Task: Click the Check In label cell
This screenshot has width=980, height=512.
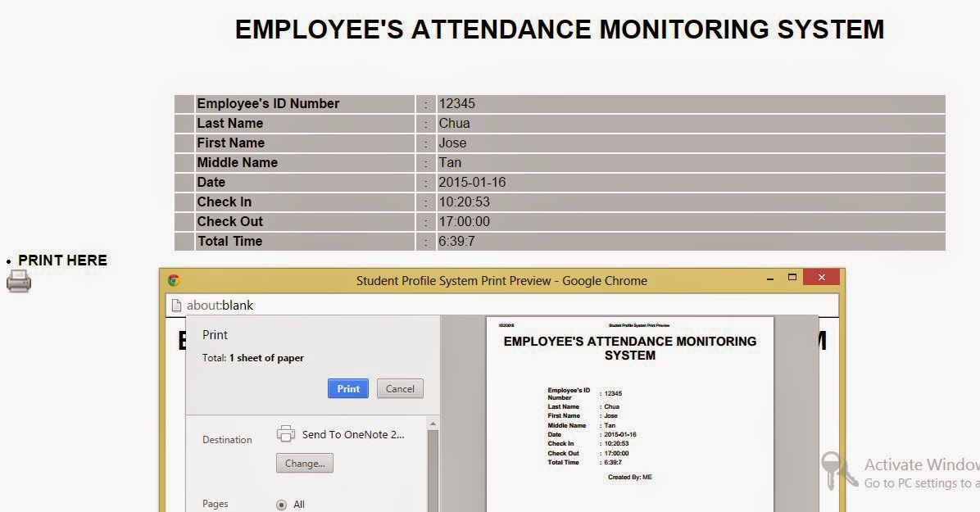Action: click(x=305, y=202)
